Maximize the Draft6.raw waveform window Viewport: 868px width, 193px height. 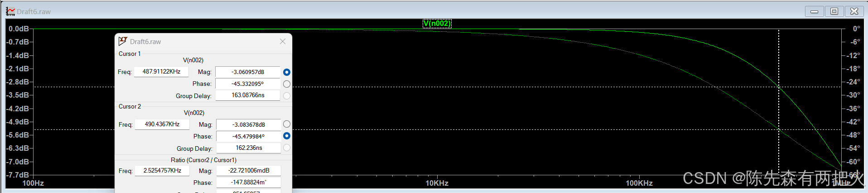(834, 11)
